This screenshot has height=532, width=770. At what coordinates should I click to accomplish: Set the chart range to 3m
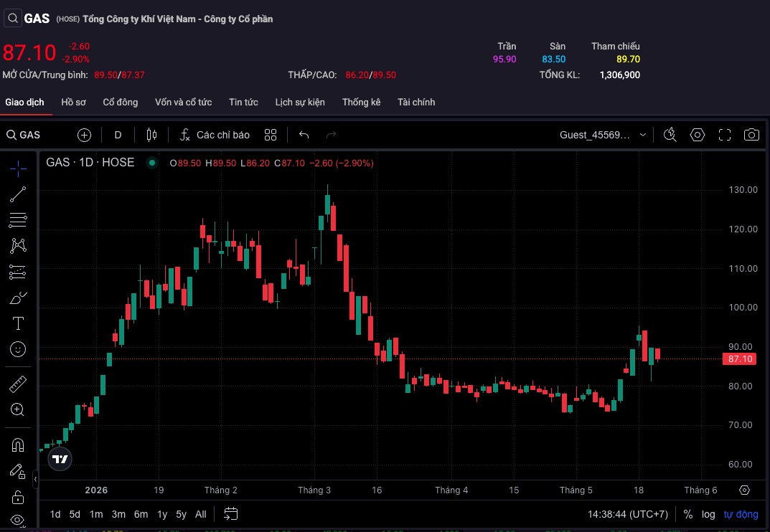[118, 514]
